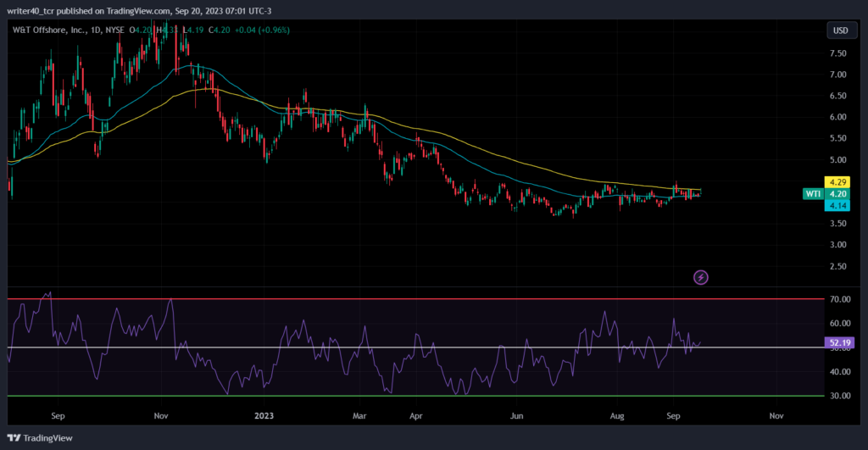Click the white RSI 50 midline
The image size is (868, 450).
click(415, 347)
